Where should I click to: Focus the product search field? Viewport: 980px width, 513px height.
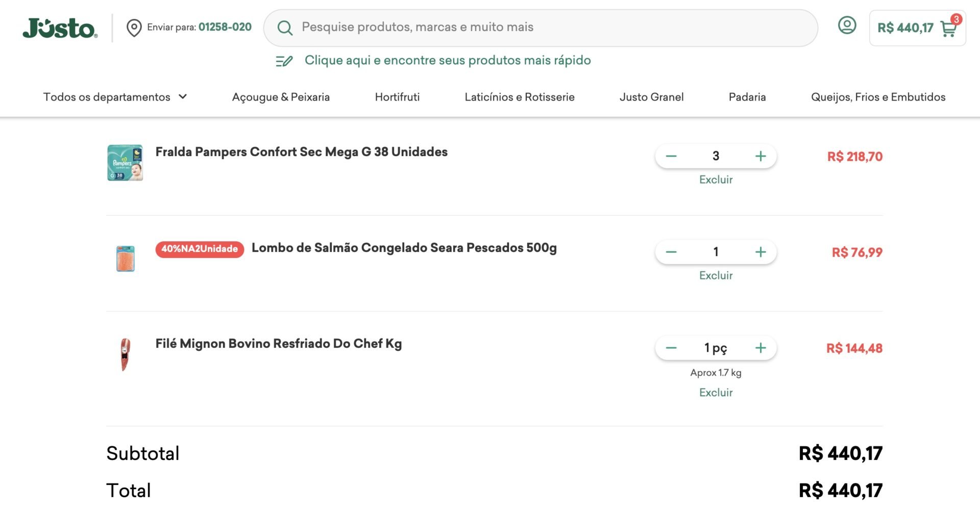[x=541, y=28]
